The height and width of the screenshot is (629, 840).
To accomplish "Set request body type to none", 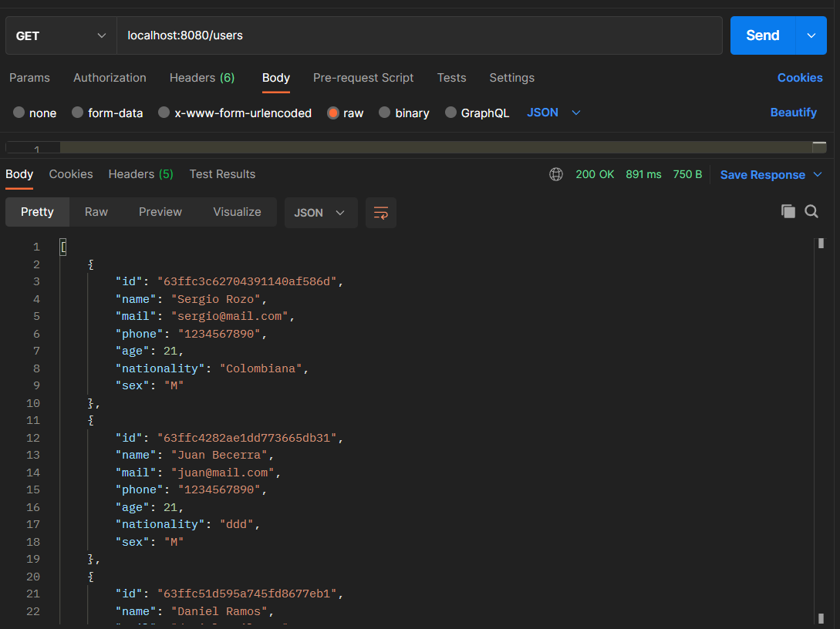I will [x=19, y=113].
